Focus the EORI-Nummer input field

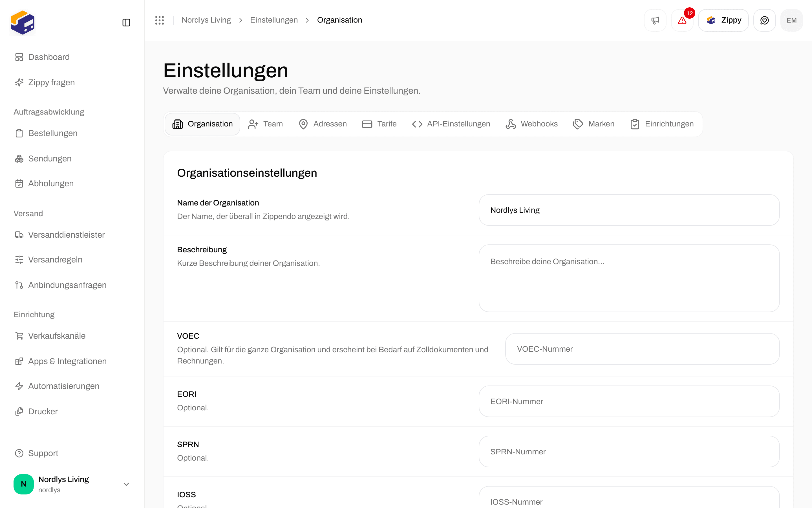coord(629,401)
